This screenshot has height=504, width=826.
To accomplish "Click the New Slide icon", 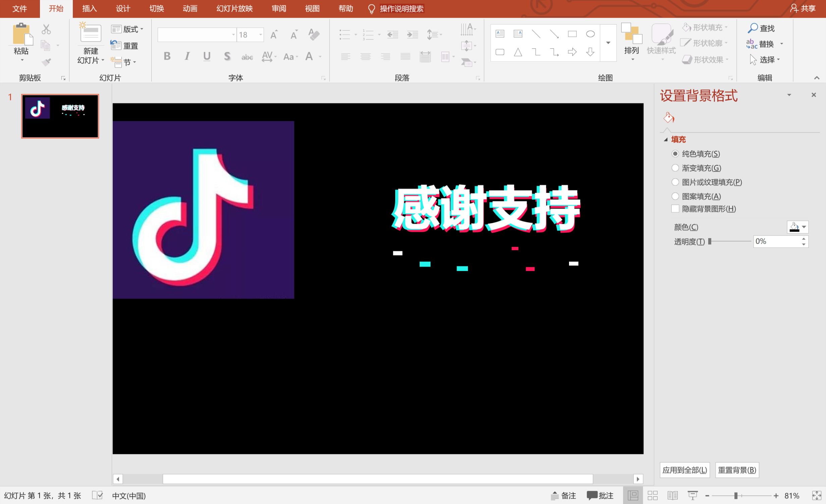I will click(90, 33).
